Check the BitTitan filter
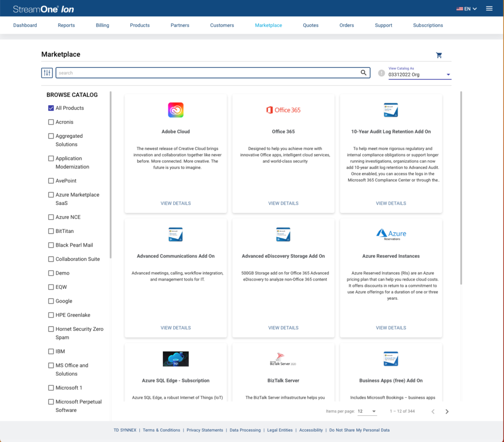Viewport: 504px width, 442px height. [51, 231]
